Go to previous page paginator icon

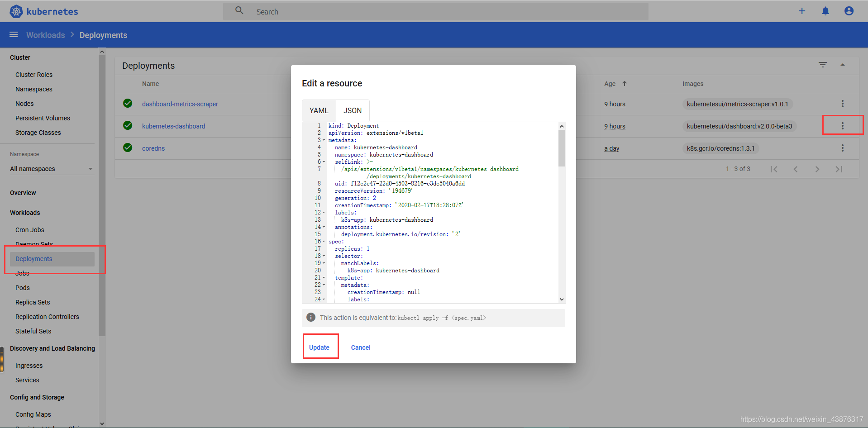point(796,169)
